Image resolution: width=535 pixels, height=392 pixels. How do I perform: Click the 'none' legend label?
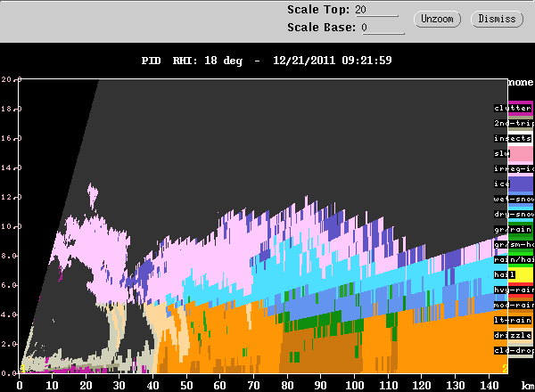pos(521,82)
